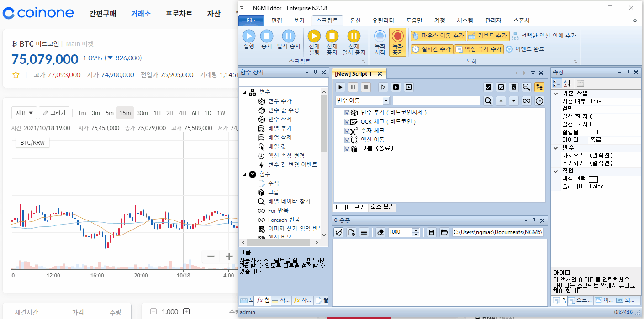Click the A-Z alphabetical sort icon in 속성 panel

click(x=567, y=84)
